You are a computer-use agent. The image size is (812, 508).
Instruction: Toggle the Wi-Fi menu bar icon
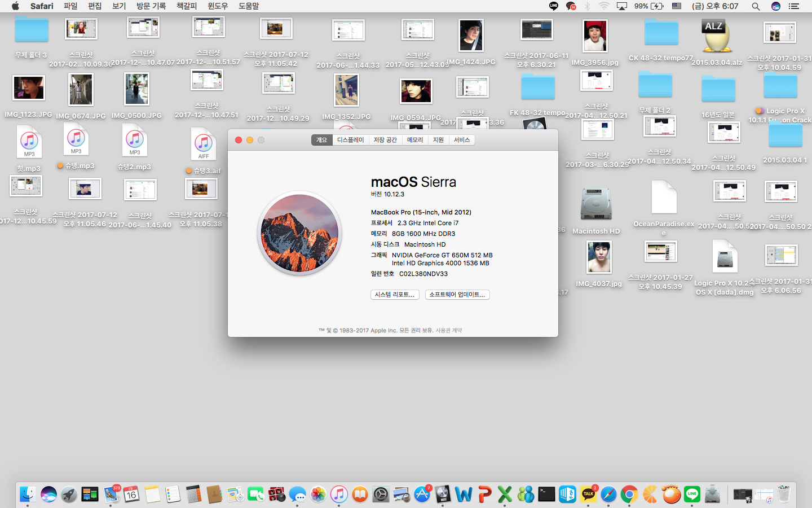pyautogui.click(x=604, y=6)
